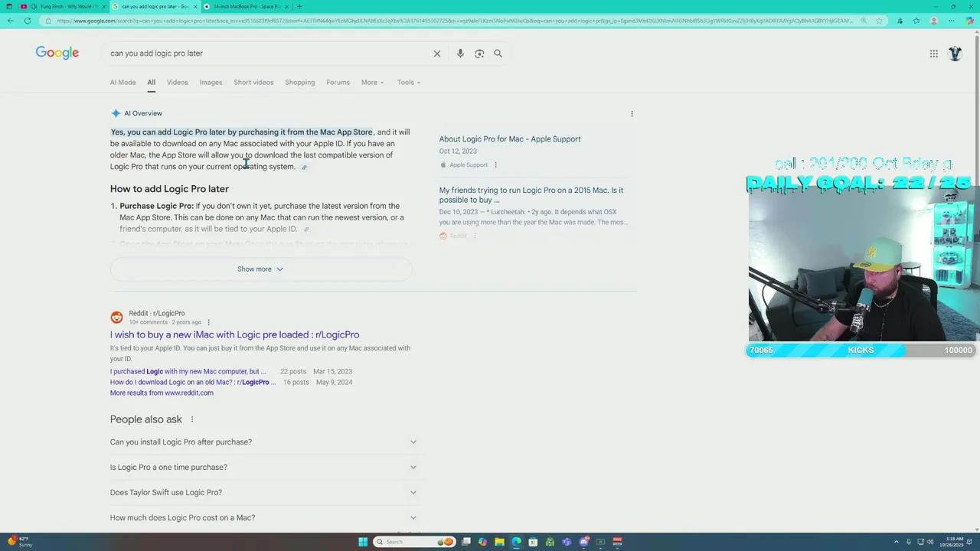Switch to Forums results tab

click(x=338, y=83)
